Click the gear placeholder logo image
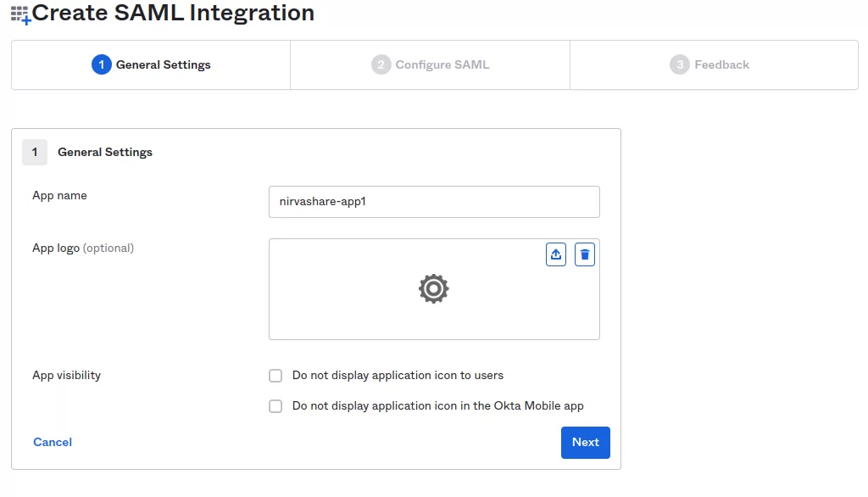Image resolution: width=868 pixels, height=497 pixels. [434, 288]
